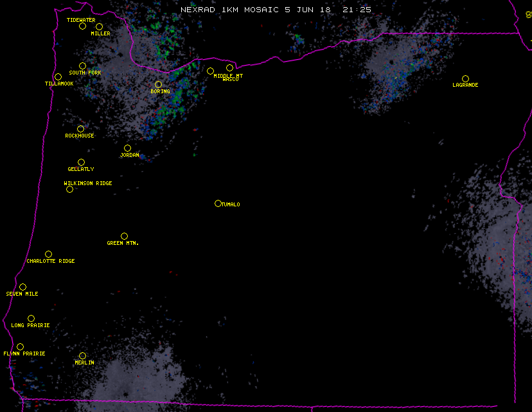
Task: Click the Tidewater station circle marker
Action: point(82,26)
